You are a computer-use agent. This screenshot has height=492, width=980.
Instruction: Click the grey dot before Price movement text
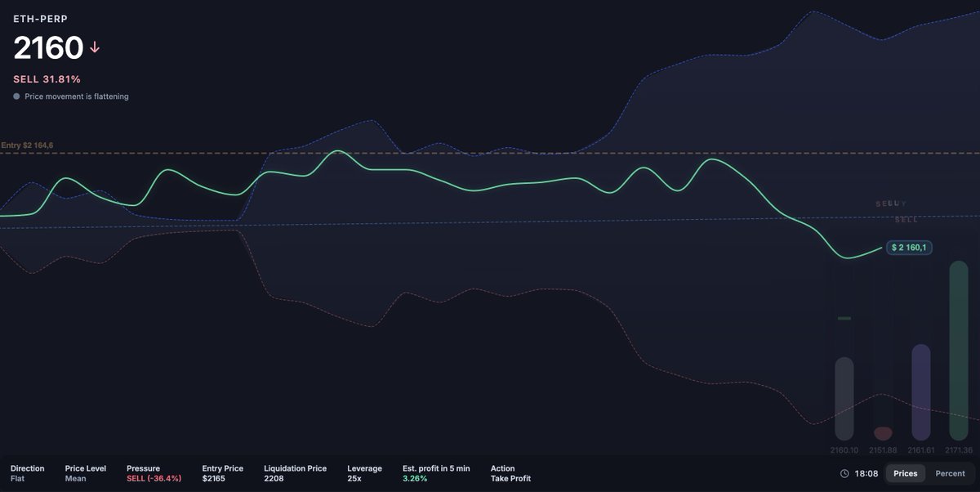click(x=16, y=96)
